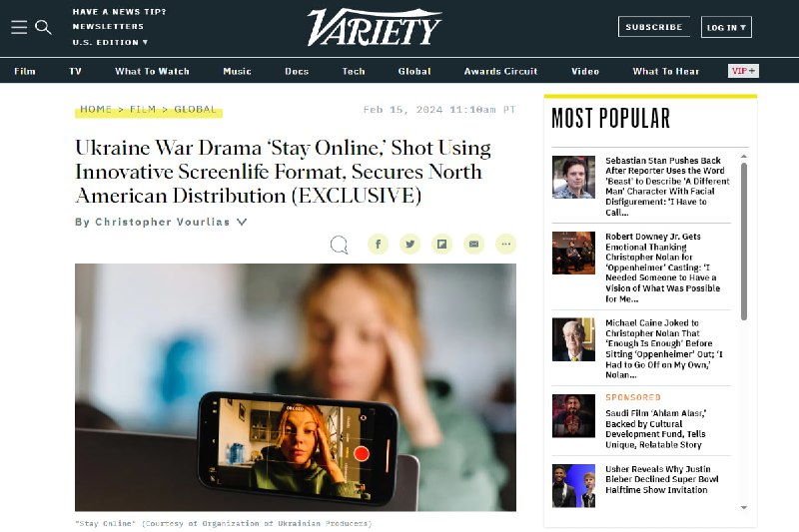The width and height of the screenshot is (799, 532).
Task: Expand author details chevron beside Christopher Vourlias
Action: 242,222
